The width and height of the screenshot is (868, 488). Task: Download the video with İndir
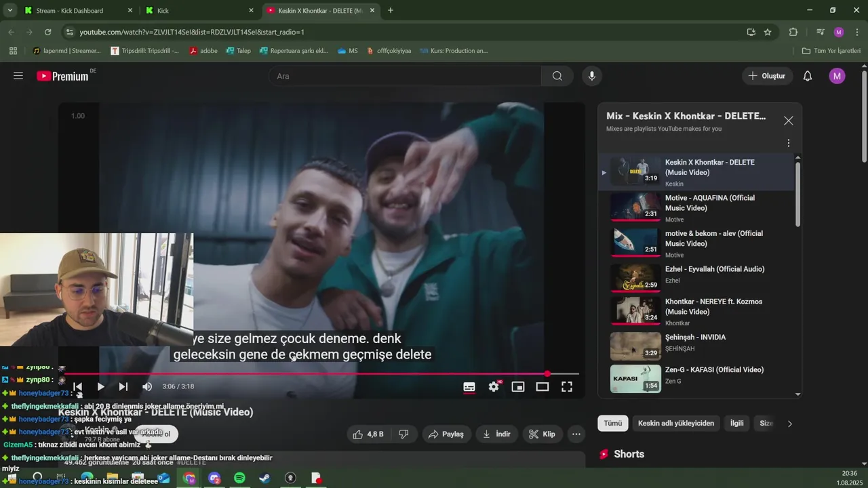tap(497, 434)
